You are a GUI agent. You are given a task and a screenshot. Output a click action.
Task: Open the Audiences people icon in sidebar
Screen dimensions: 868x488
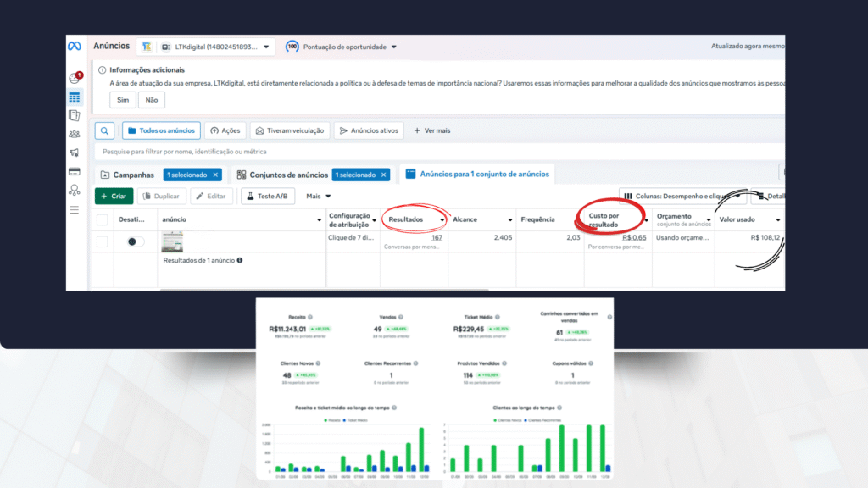[75, 134]
